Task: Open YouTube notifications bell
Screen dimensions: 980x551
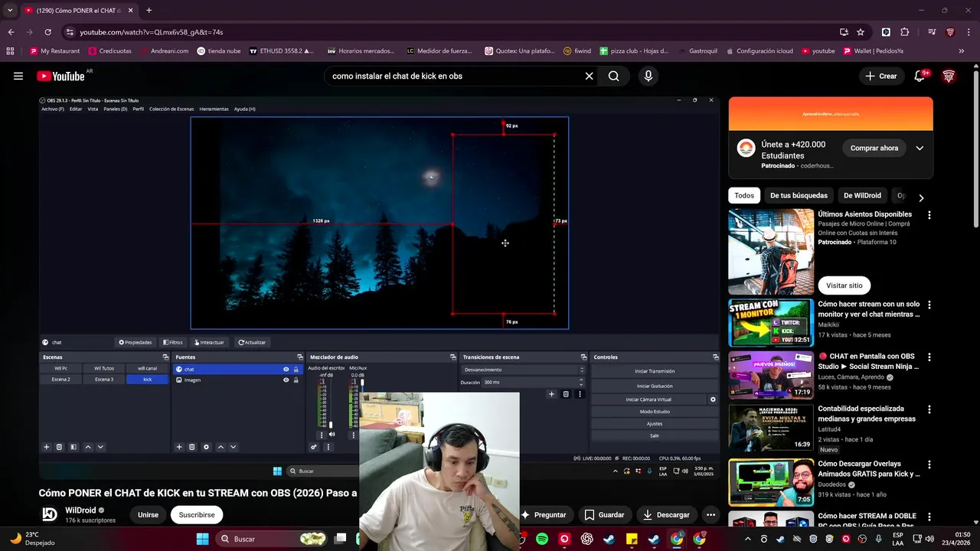Action: (x=920, y=76)
